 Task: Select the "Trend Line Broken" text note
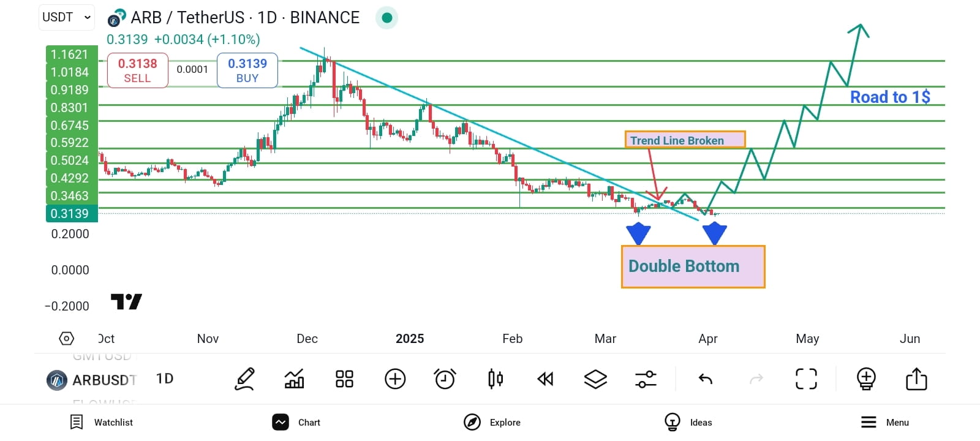pyautogui.click(x=685, y=140)
